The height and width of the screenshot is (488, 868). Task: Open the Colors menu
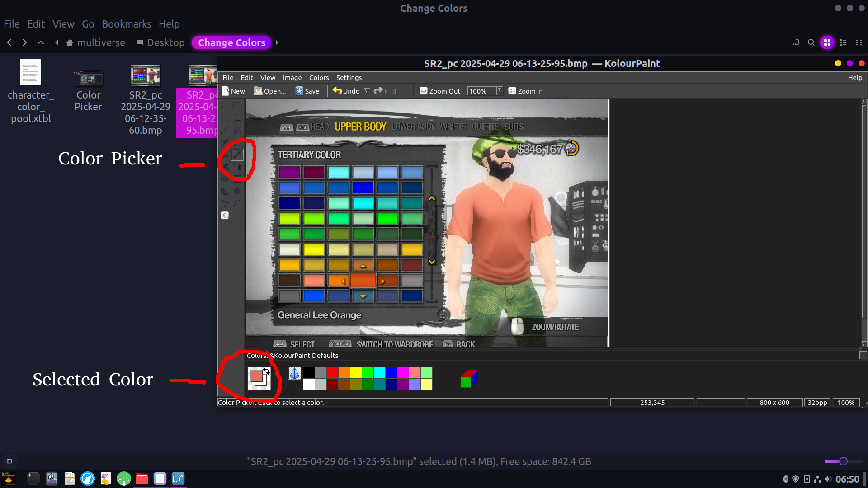[x=319, y=78]
